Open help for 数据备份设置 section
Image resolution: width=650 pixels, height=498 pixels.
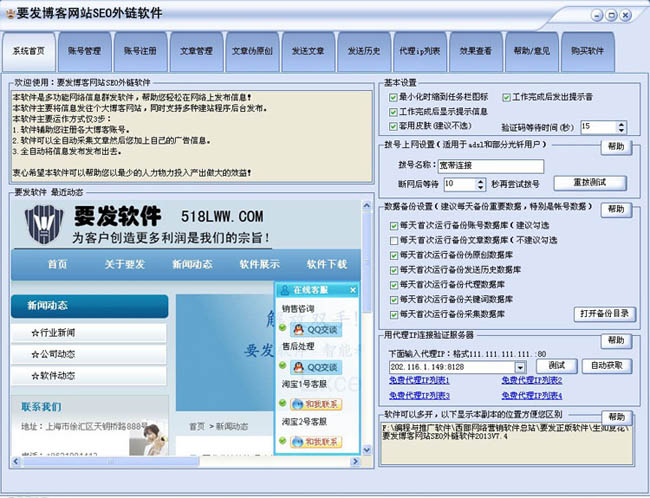click(x=616, y=209)
